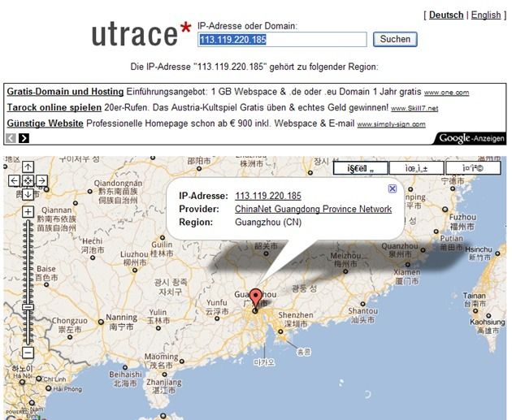The image size is (512, 420).
Task: Select the first map type tab
Action: pos(361,168)
